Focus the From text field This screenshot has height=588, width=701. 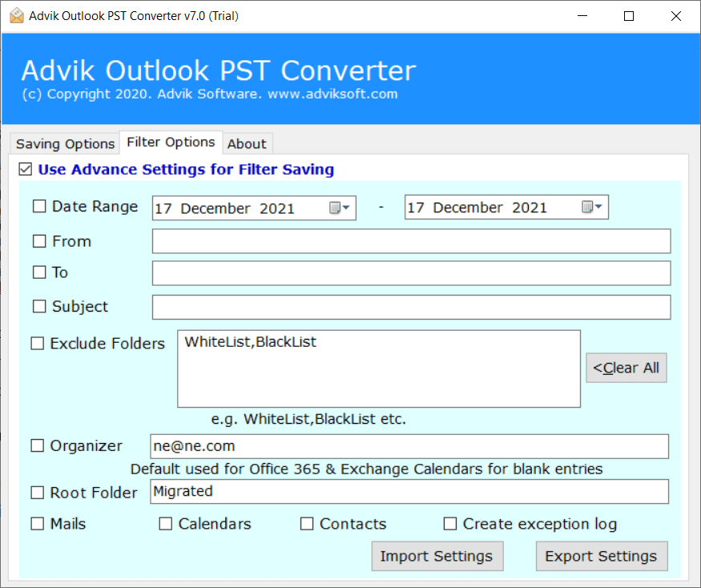coord(411,241)
